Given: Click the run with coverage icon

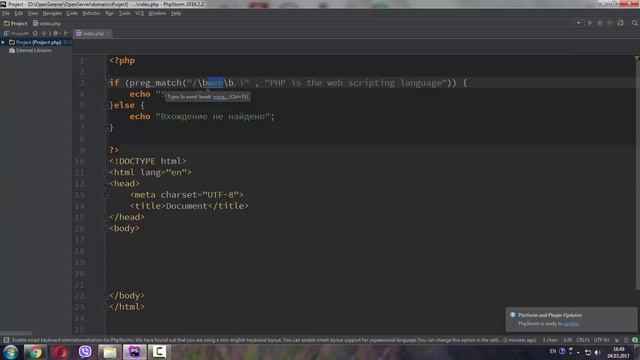Looking at the screenshot, I should (x=610, y=23).
